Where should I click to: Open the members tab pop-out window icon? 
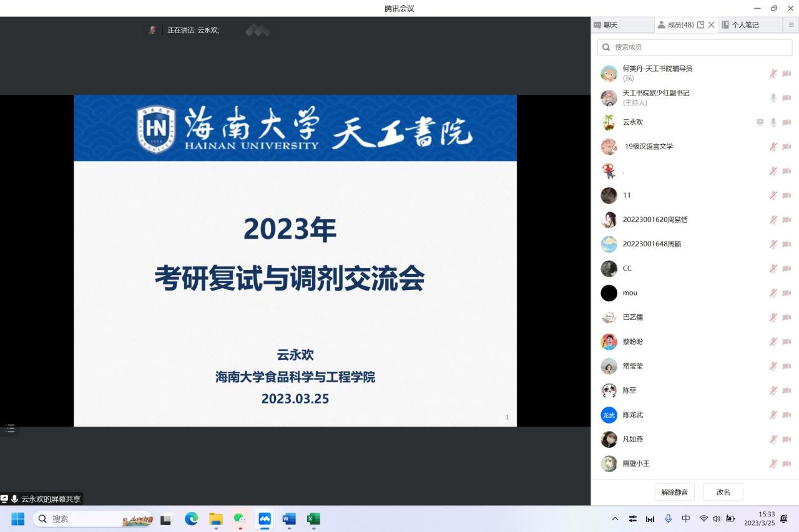pos(700,24)
